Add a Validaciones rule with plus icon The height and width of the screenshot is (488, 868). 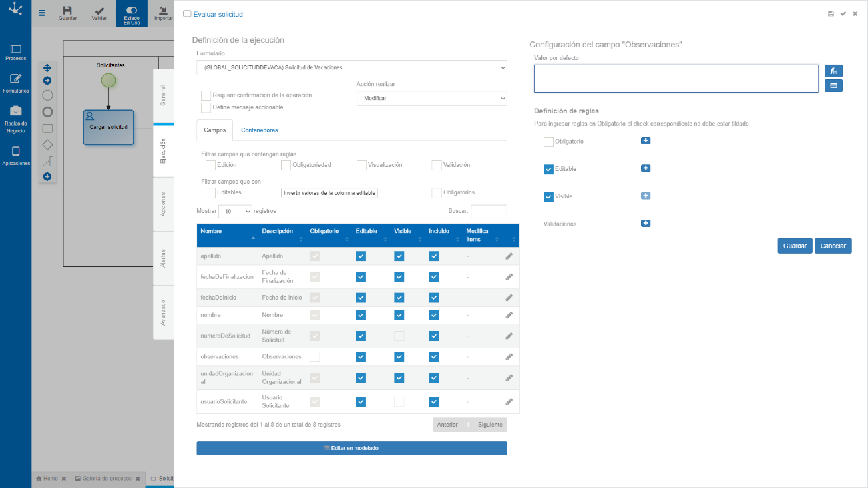pyautogui.click(x=646, y=223)
